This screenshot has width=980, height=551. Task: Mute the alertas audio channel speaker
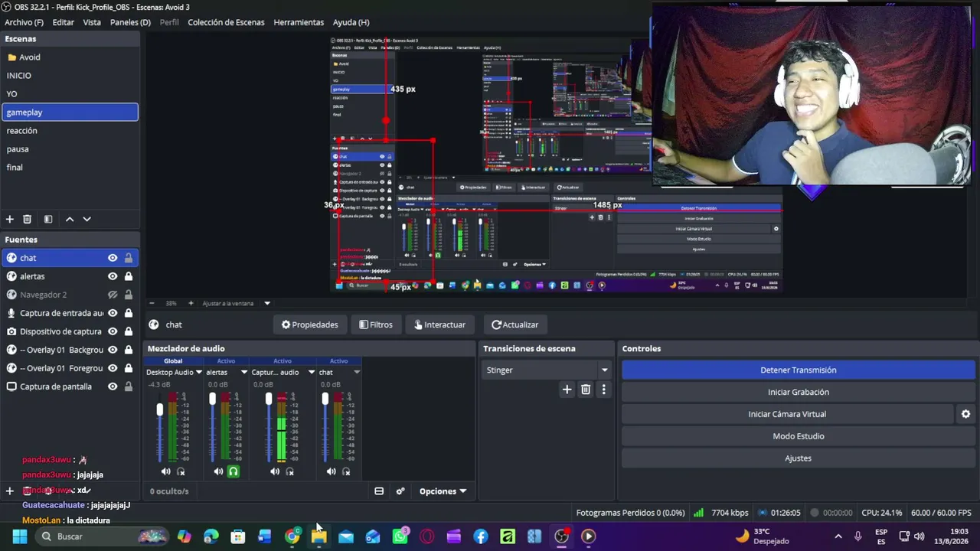(x=218, y=471)
